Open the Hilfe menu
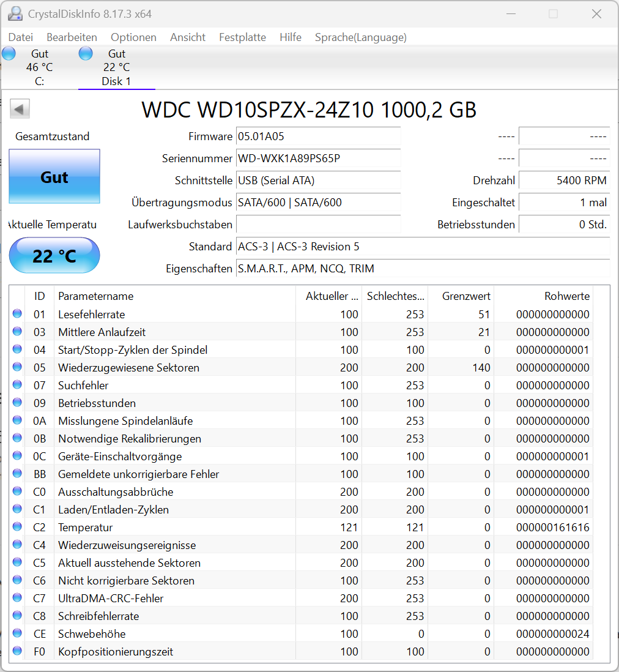The image size is (619, 672). [291, 37]
